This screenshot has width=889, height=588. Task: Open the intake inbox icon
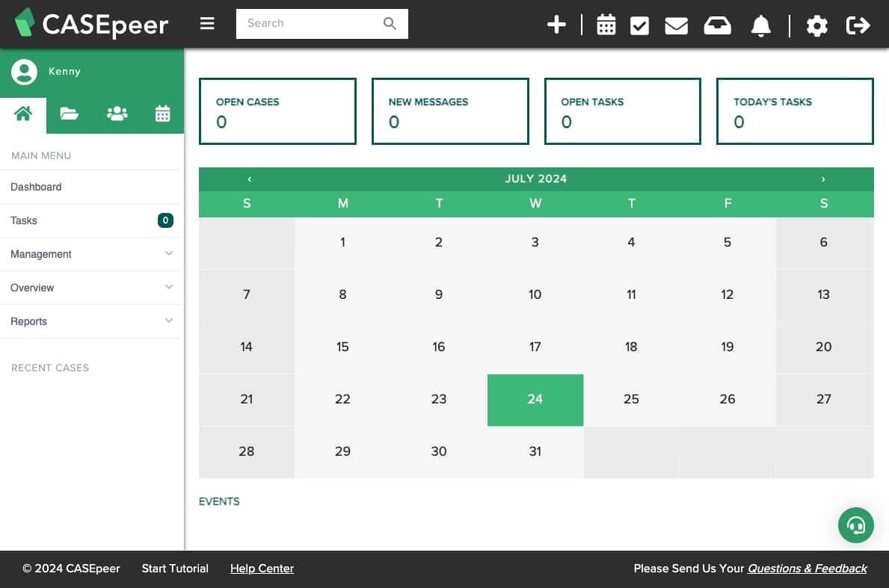click(x=717, y=25)
